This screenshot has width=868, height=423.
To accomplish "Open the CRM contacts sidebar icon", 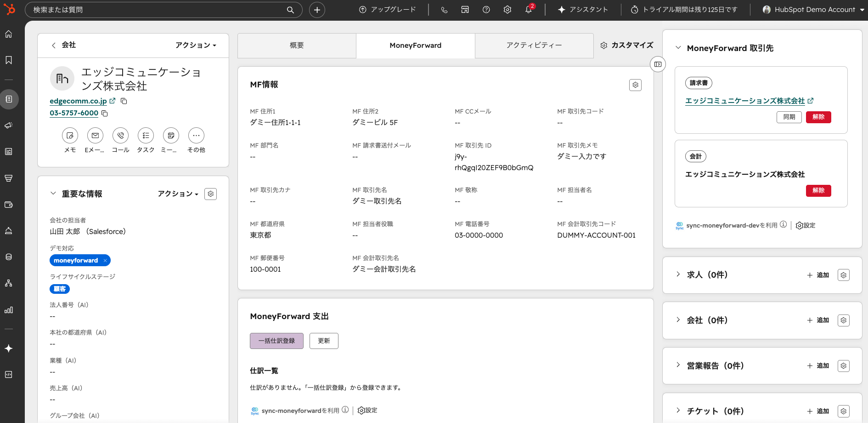I will click(x=9, y=99).
